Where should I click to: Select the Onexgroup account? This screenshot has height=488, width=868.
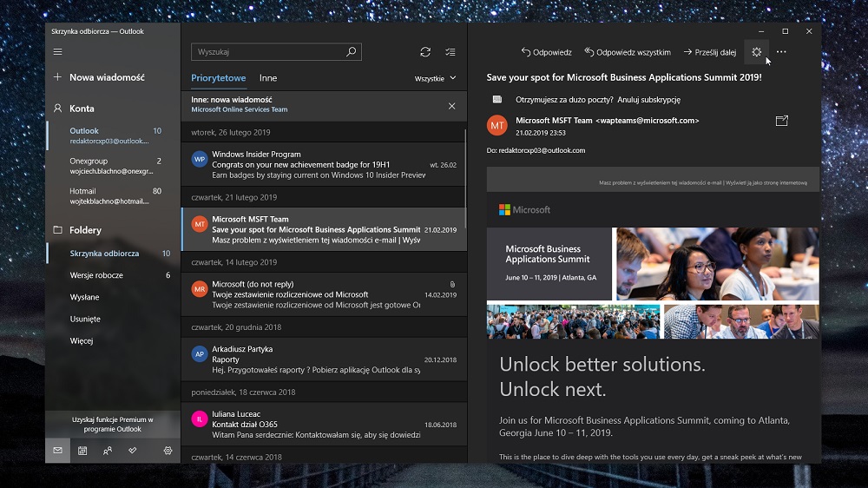point(114,166)
